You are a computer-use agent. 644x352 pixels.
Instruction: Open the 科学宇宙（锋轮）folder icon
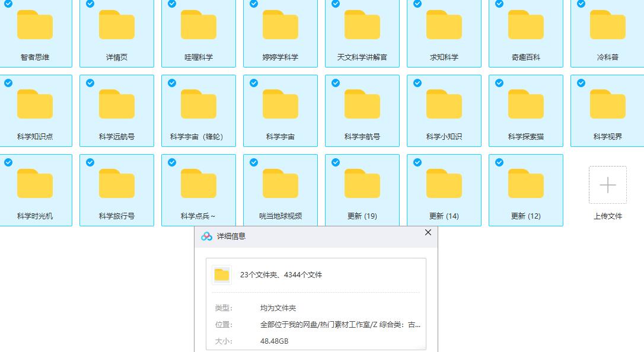click(199, 104)
